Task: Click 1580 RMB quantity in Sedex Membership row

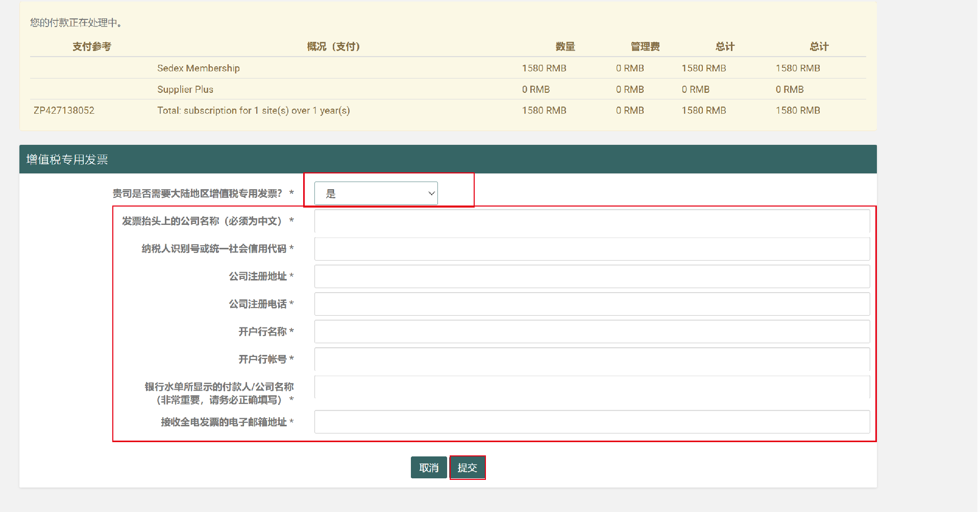Action: [x=544, y=68]
